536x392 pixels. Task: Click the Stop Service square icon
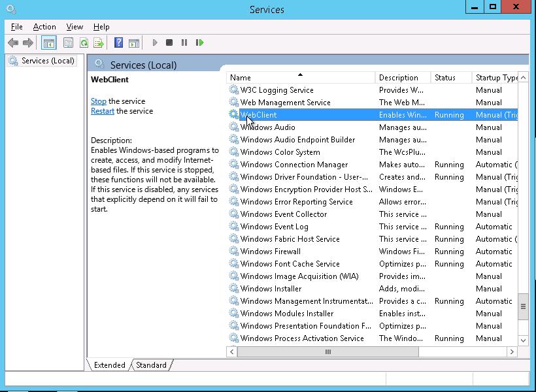pyautogui.click(x=169, y=42)
